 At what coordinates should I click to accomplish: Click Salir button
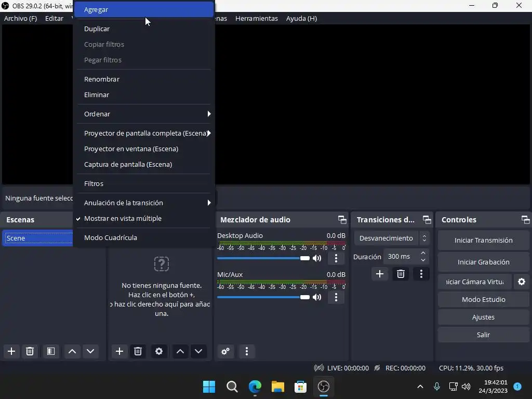(x=484, y=335)
